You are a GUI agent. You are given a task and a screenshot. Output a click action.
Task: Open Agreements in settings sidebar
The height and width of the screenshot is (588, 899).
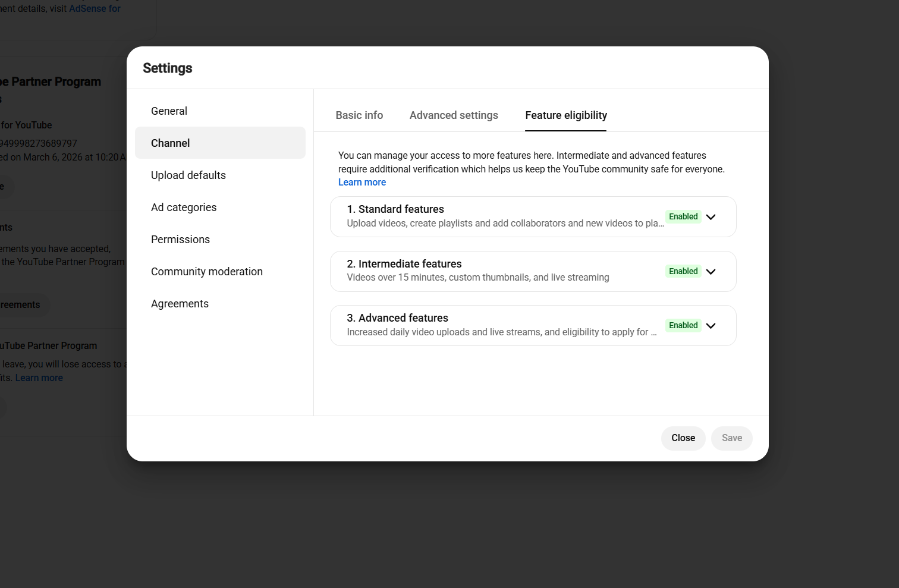[220, 304]
